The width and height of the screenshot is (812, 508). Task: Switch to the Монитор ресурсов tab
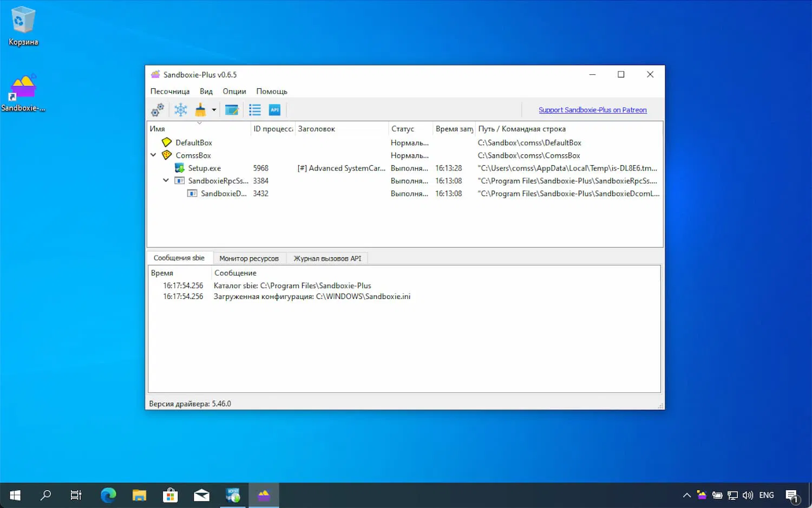pos(249,258)
